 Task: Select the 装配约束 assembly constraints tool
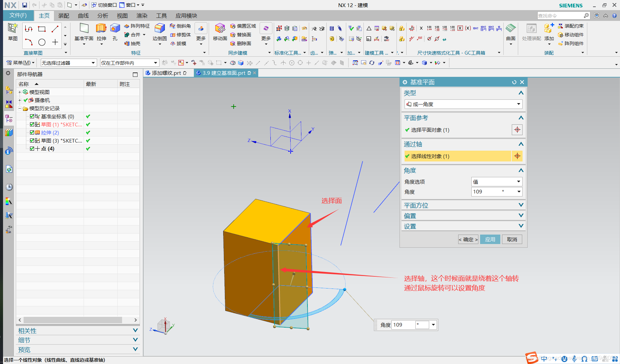[x=571, y=26]
